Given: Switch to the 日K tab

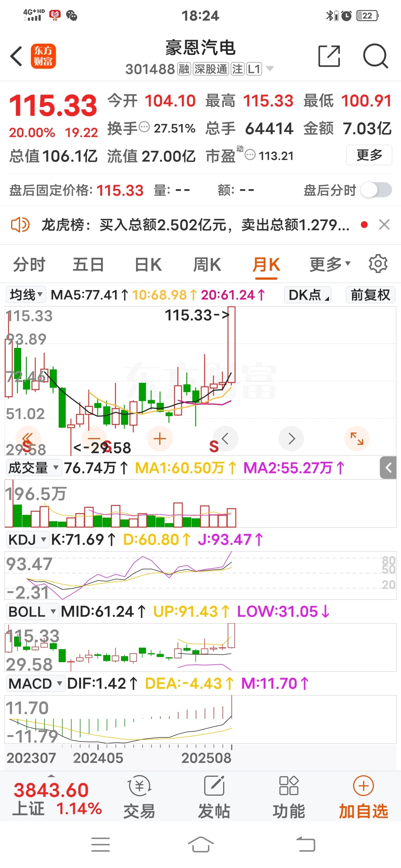Looking at the screenshot, I should coord(148,265).
